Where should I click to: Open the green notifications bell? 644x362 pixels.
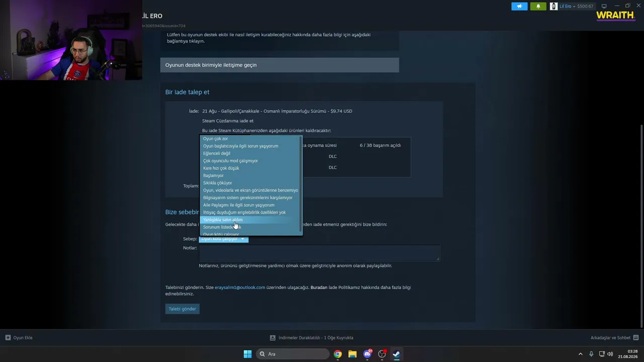pos(538,6)
